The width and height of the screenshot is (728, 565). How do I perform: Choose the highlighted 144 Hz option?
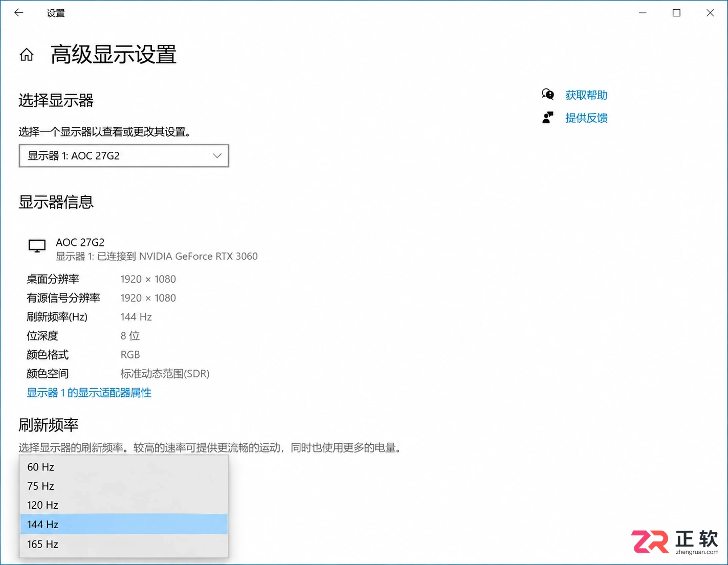pyautogui.click(x=124, y=524)
